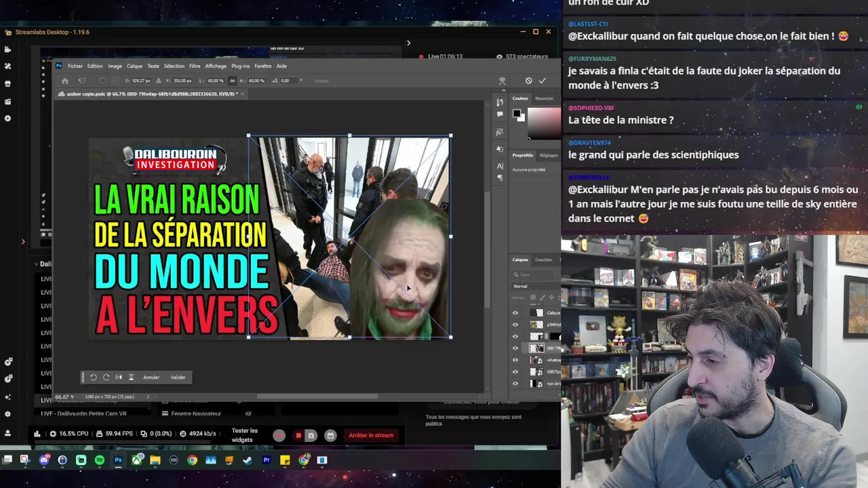Open the Normal blend mode dropdown
Viewport: 868px width, 488px height.
coord(536,286)
